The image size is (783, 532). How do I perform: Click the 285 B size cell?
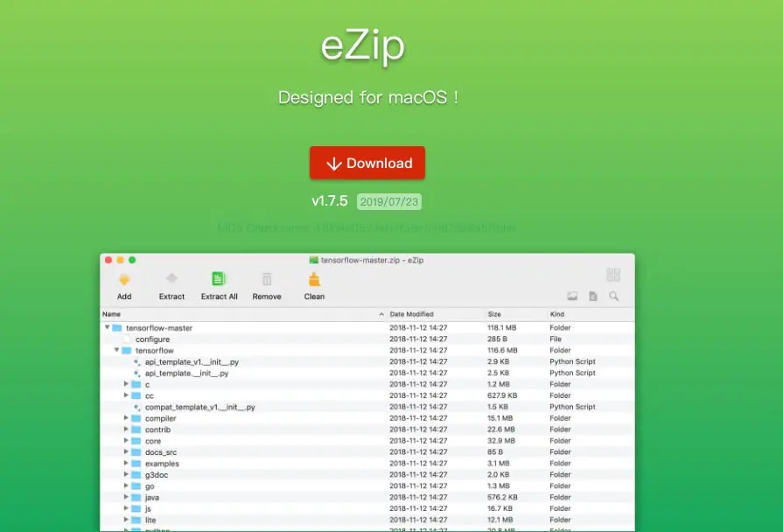point(497,339)
